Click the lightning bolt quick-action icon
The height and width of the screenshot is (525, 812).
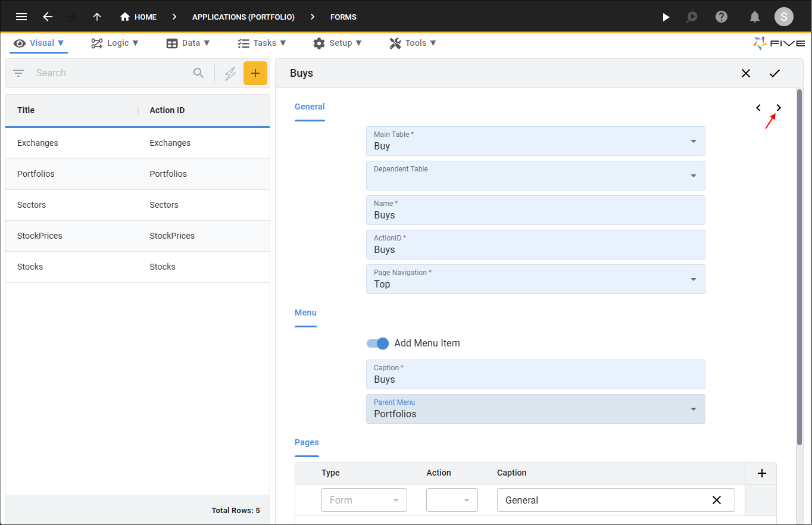point(230,73)
